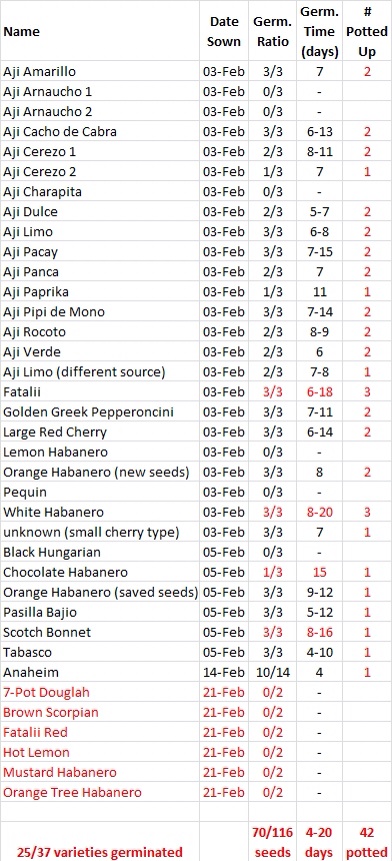The height and width of the screenshot is (861, 392).
Task: Select the Fatalii name cell
Action: tap(100, 392)
